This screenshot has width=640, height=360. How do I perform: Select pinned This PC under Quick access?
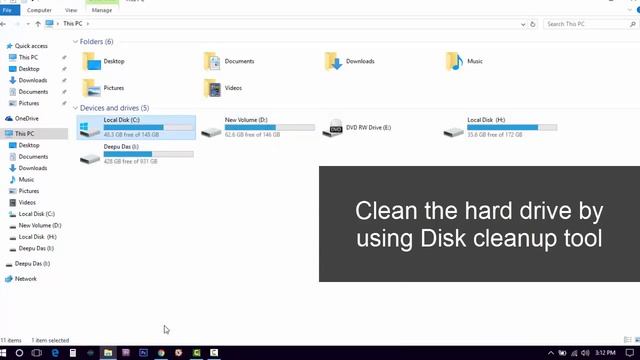coord(28,58)
